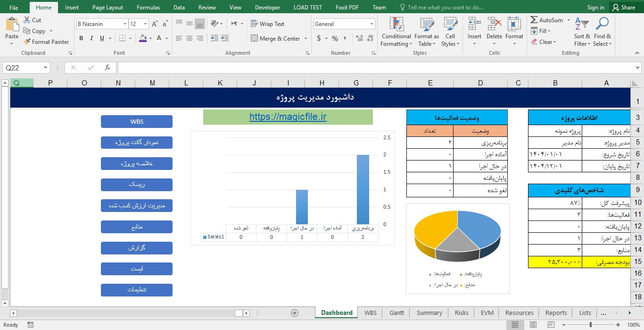Click the Format Painter brush icon
Viewport: 644px width, 330px height.
[27, 42]
